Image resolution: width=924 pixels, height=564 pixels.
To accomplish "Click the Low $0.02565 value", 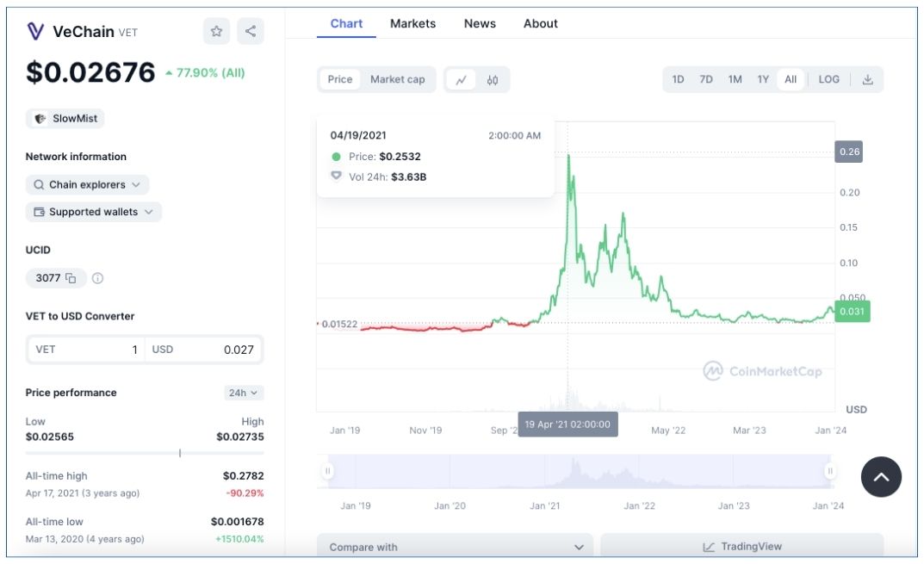I will [x=49, y=437].
